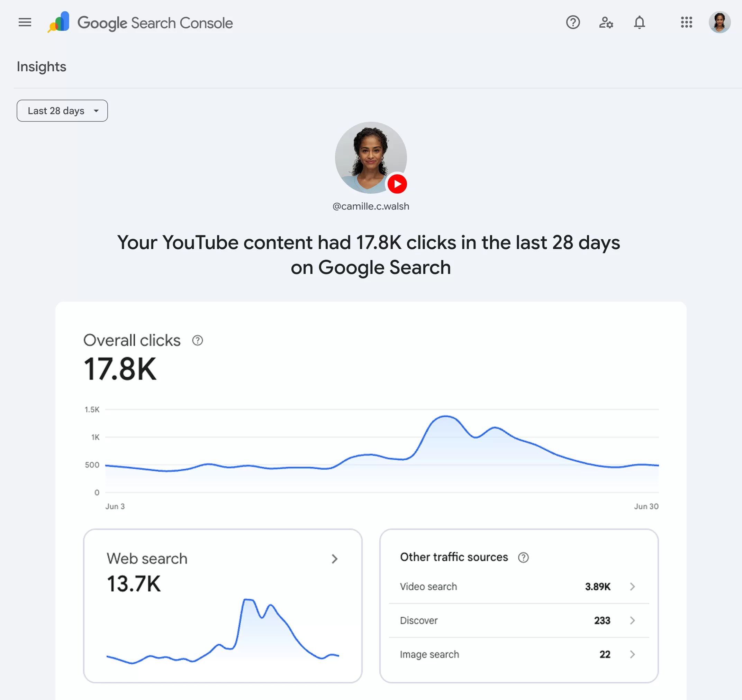
Task: Open user management settings icon
Action: pos(606,22)
